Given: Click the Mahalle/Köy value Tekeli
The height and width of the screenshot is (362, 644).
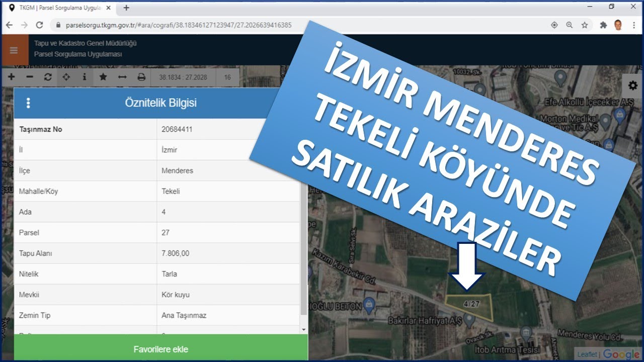Looking at the screenshot, I should pos(171,191).
